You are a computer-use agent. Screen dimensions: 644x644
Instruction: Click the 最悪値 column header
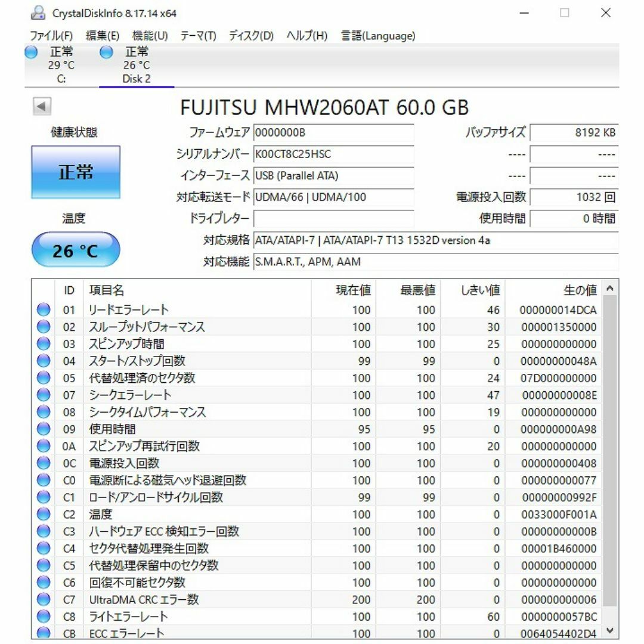pyautogui.click(x=408, y=290)
